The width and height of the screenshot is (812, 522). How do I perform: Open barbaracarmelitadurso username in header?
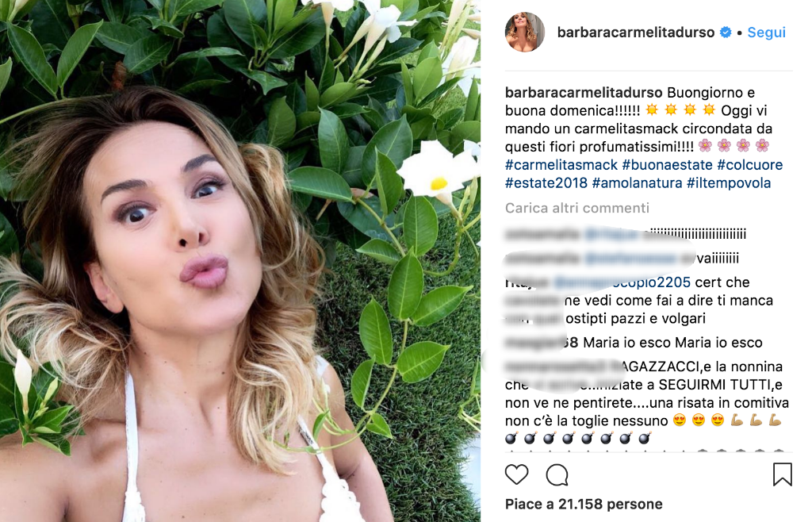pyautogui.click(x=636, y=33)
